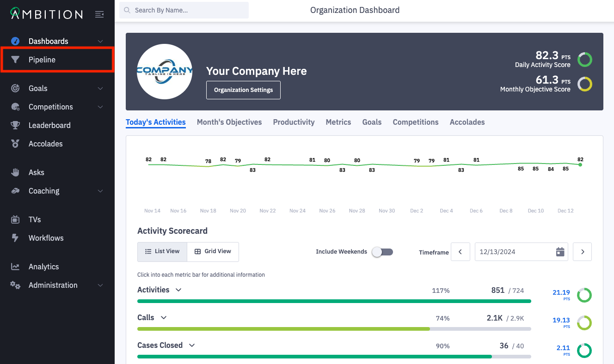
Task: Click the Pipeline funnel icon
Action: click(15, 60)
